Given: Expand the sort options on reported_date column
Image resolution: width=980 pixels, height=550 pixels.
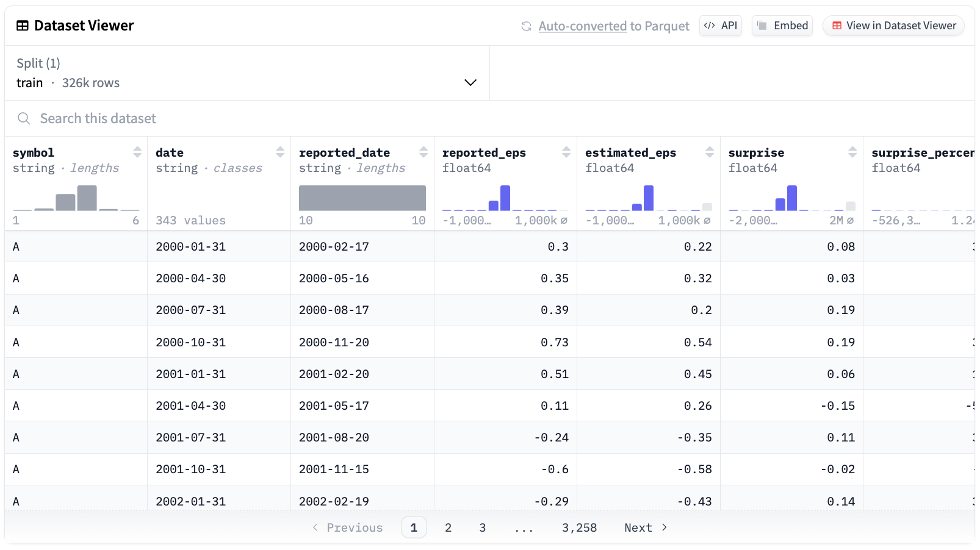Looking at the screenshot, I should [423, 152].
